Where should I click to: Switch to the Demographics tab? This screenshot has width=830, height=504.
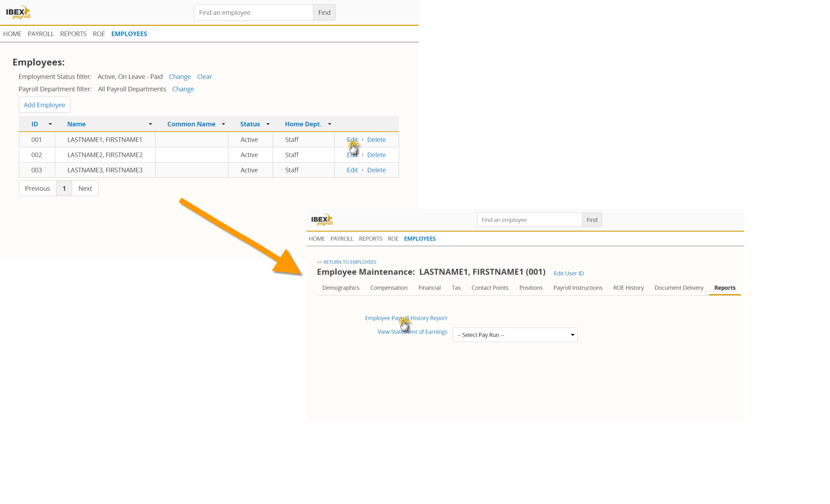click(x=341, y=288)
